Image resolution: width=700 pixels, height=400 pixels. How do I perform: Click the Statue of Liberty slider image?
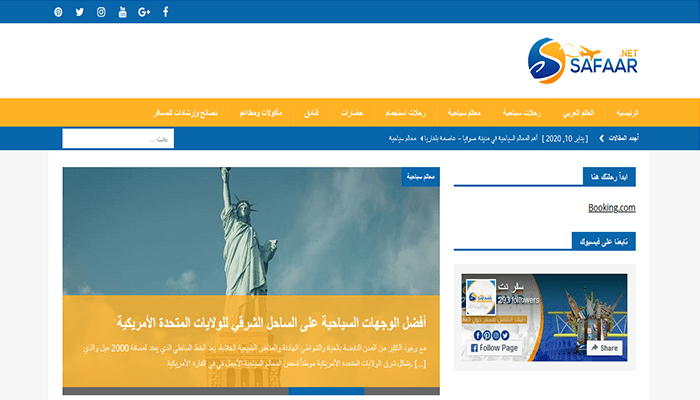pos(251,231)
